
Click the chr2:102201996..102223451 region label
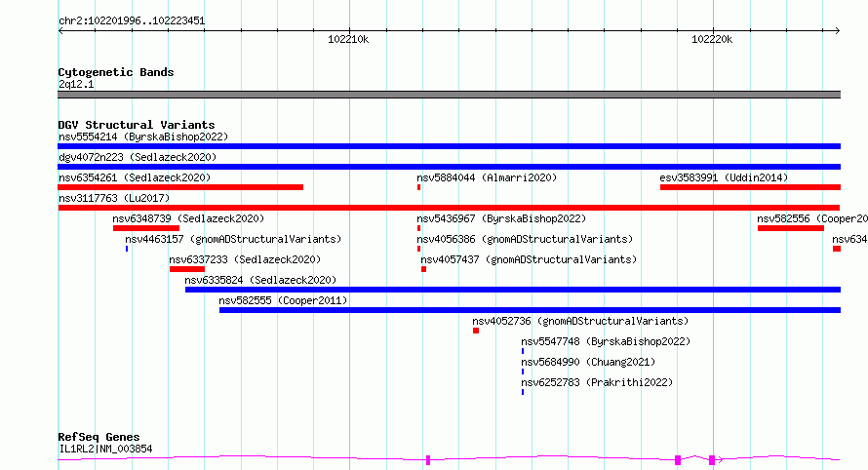(x=132, y=20)
